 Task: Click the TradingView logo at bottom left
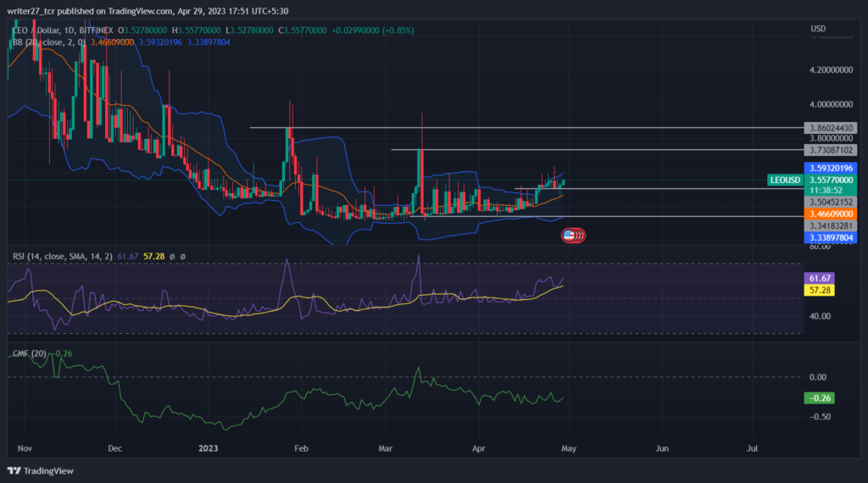(x=41, y=471)
